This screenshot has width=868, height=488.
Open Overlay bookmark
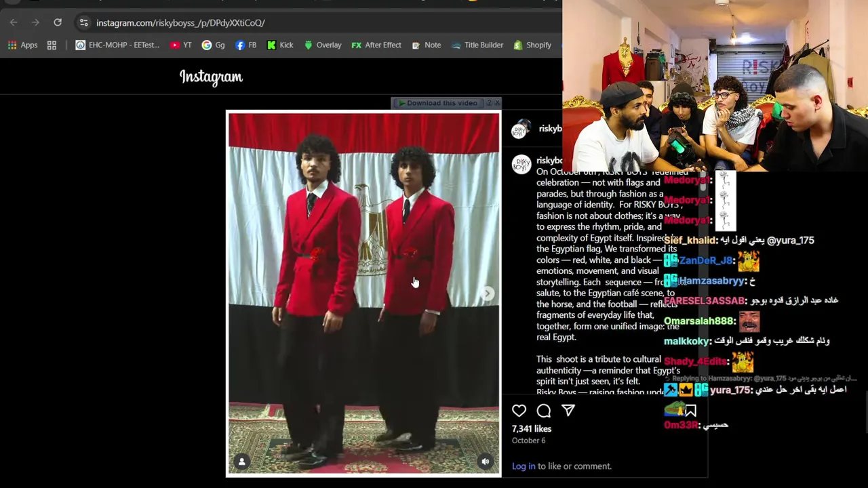click(x=323, y=45)
